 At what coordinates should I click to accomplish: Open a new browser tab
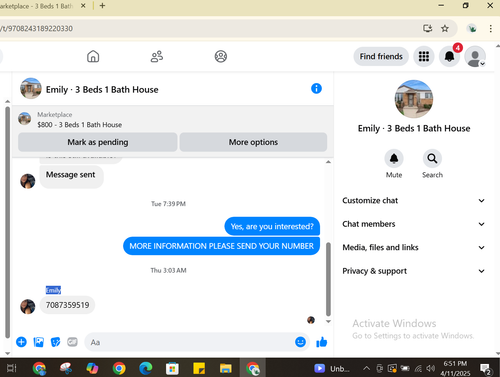point(102,6)
